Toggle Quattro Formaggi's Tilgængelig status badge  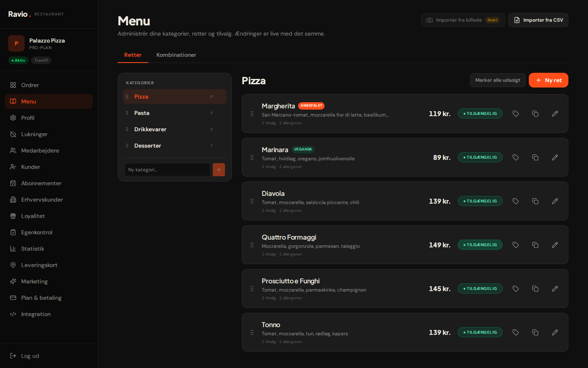480,245
